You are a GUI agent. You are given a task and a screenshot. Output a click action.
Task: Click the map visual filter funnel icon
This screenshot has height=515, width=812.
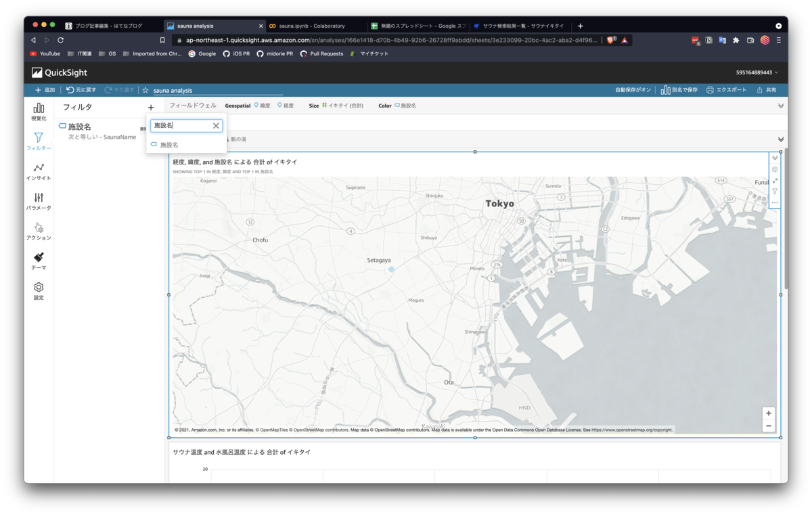coord(775,192)
